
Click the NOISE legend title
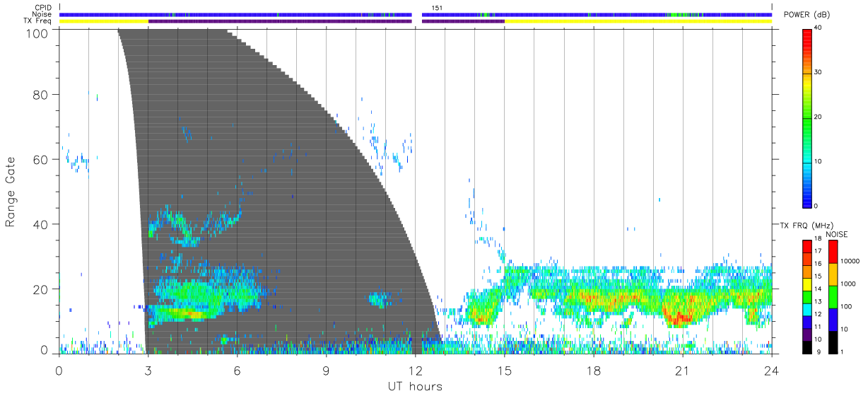tap(836, 234)
